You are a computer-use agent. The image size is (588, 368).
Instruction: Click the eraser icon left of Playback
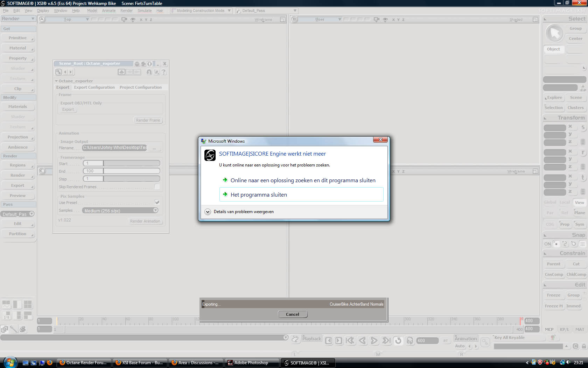(295, 339)
